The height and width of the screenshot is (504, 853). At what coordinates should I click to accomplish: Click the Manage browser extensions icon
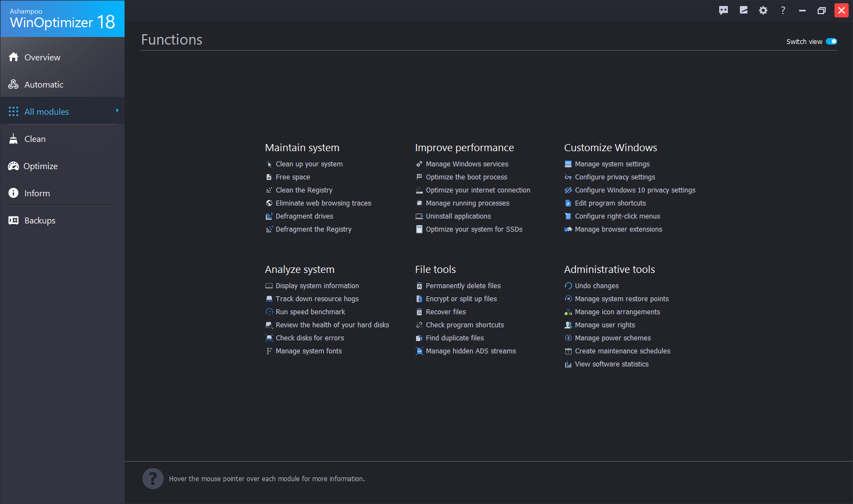[x=568, y=229]
